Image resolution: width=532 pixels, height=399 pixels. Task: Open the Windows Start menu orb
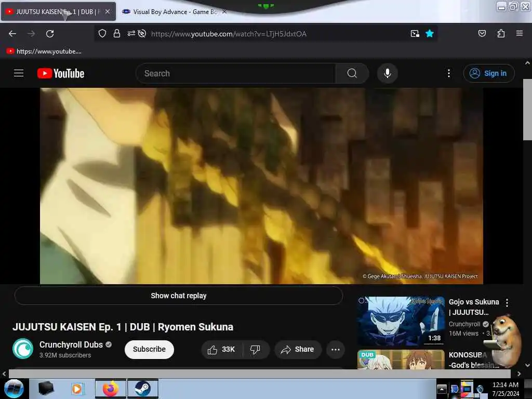click(x=14, y=389)
